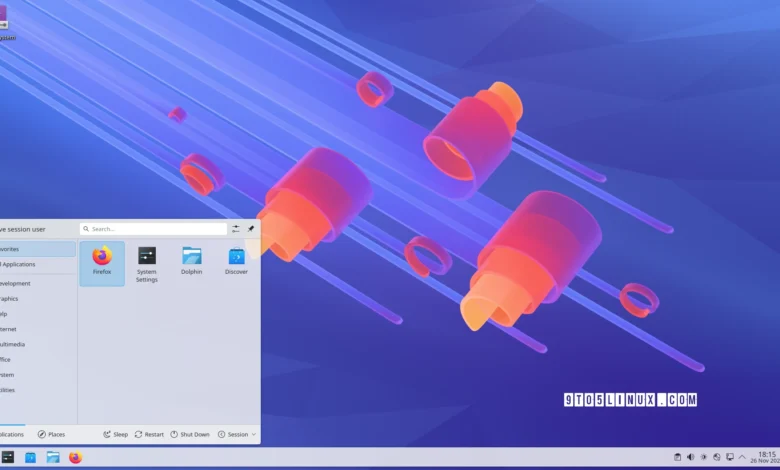Click the Shut Down button
Image resolution: width=780 pixels, height=470 pixels.
click(190, 434)
